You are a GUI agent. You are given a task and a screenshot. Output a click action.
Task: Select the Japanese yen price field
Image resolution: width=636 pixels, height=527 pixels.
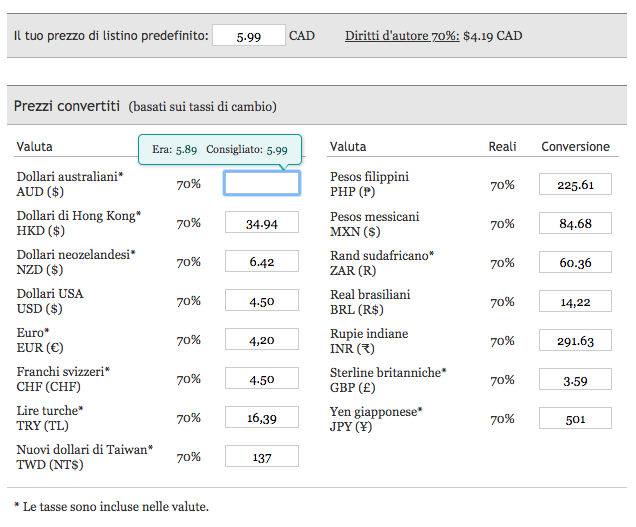pos(574,419)
